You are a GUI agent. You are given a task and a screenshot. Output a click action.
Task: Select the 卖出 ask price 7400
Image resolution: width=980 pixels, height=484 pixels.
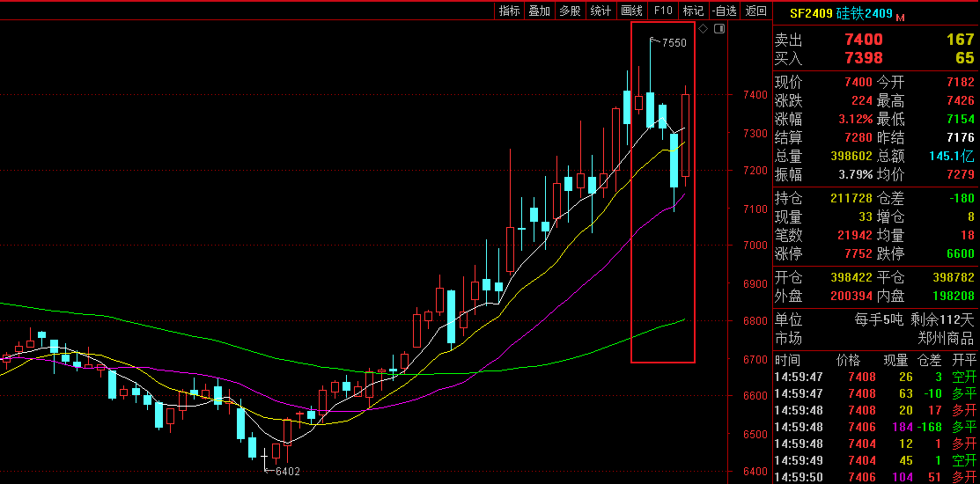click(x=862, y=40)
